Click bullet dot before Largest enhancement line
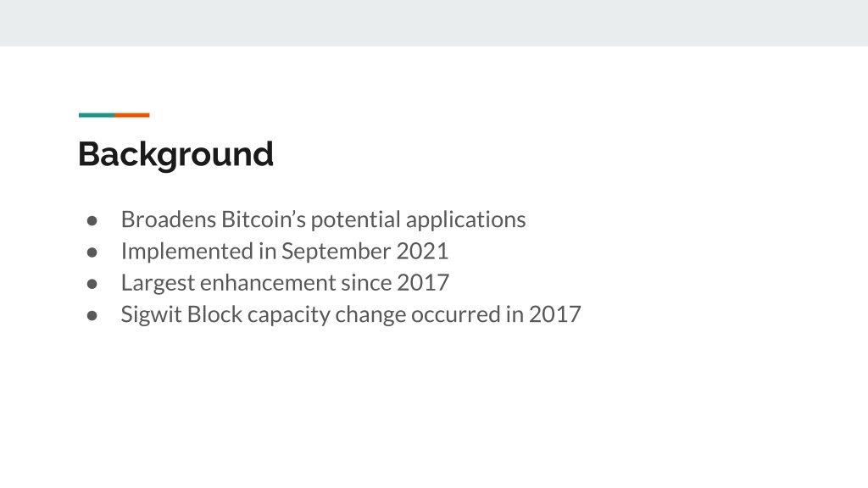The width and height of the screenshot is (868, 488). click(92, 284)
